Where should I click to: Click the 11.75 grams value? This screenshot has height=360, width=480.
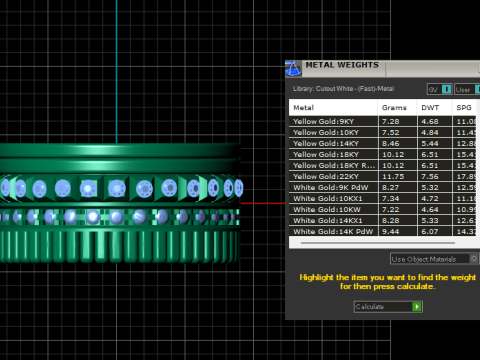pos(393,176)
